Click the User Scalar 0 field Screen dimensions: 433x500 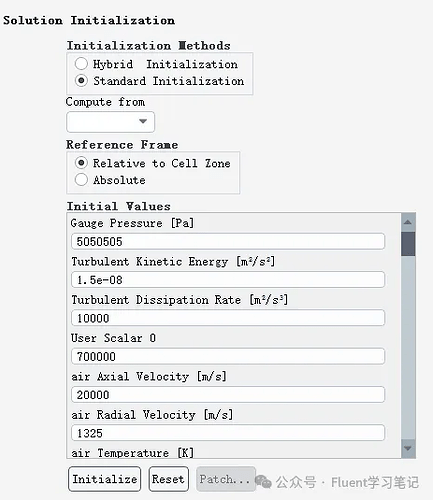[x=228, y=356]
